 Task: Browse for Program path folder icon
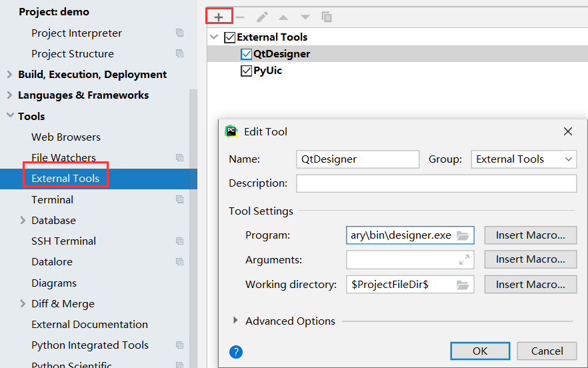tap(463, 235)
